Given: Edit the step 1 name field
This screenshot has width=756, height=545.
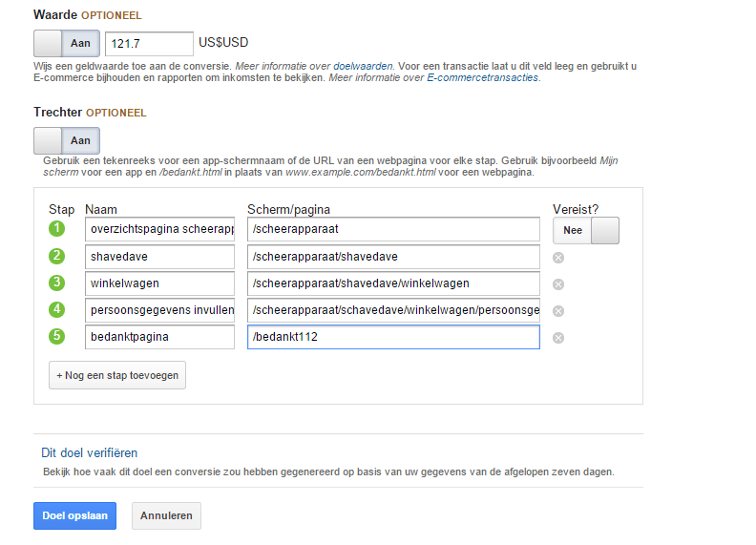Looking at the screenshot, I should (x=159, y=230).
